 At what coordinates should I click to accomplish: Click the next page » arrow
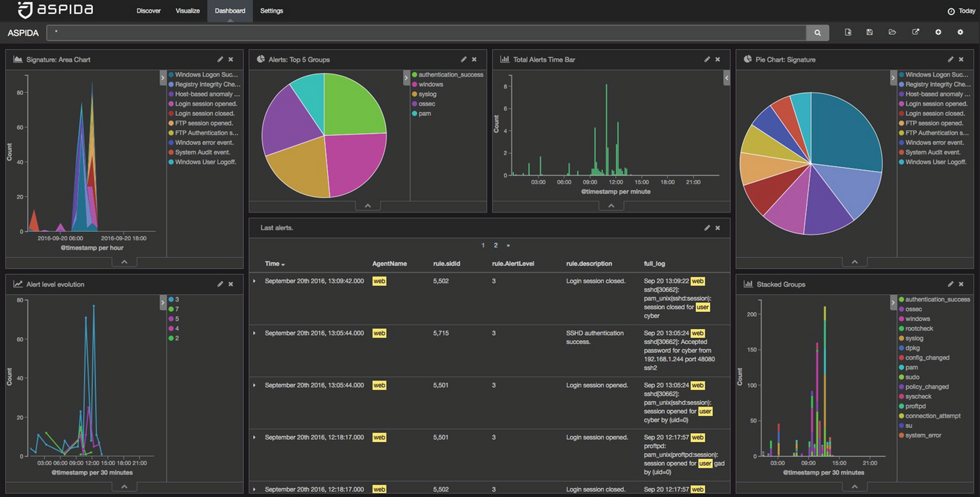[x=509, y=245]
